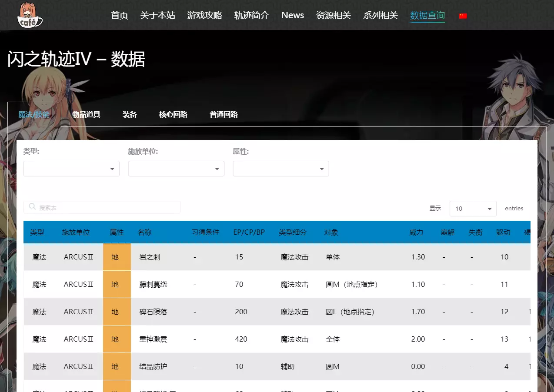Click 圆M（地点指定）target cell
This screenshot has width=554, height=392.
click(x=351, y=285)
